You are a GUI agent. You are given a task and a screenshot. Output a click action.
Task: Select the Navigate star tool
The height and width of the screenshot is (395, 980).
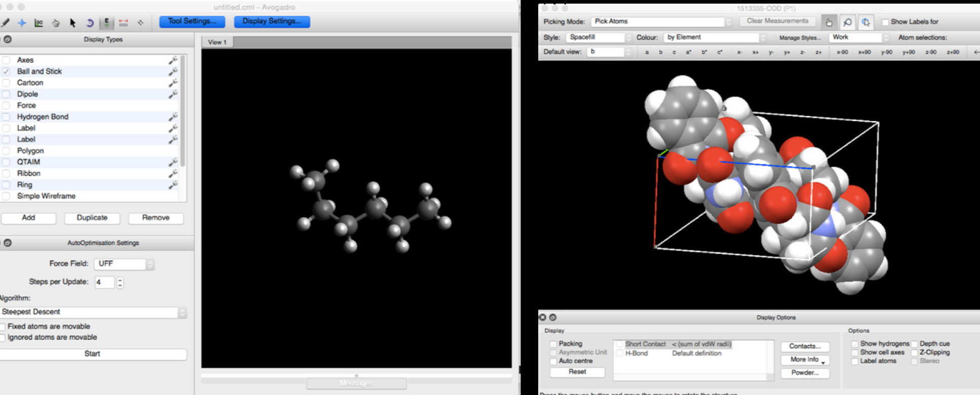point(22,23)
